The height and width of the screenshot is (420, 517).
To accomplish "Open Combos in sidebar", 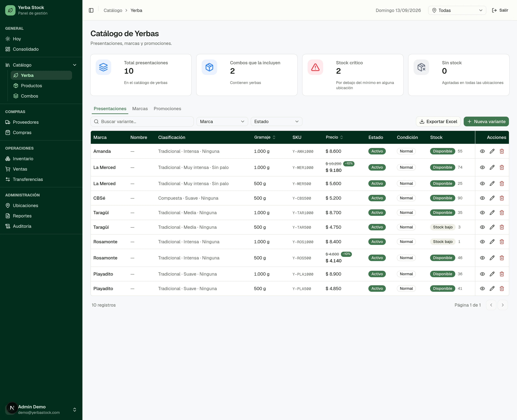I will [x=41, y=96].
